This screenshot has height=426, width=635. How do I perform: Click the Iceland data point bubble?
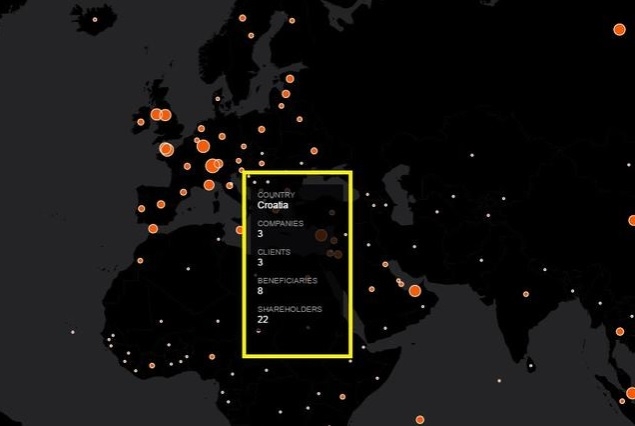[x=95, y=20]
